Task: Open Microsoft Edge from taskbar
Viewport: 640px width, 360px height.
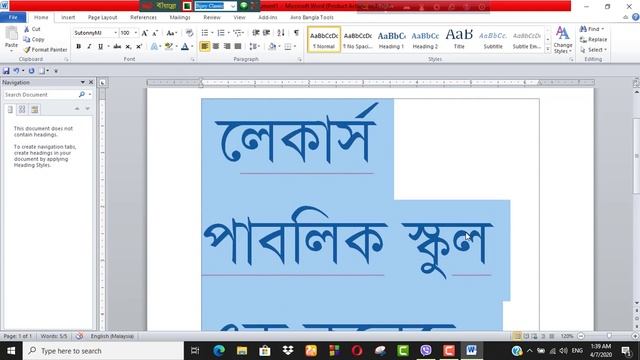Action: [x=219, y=351]
